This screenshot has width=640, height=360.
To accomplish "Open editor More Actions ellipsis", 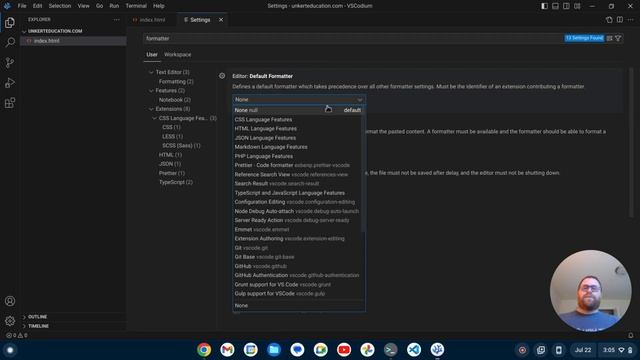I will point(631,20).
